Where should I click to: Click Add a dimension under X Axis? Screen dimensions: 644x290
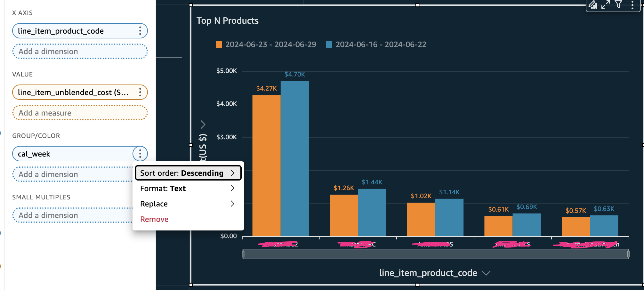pos(80,52)
